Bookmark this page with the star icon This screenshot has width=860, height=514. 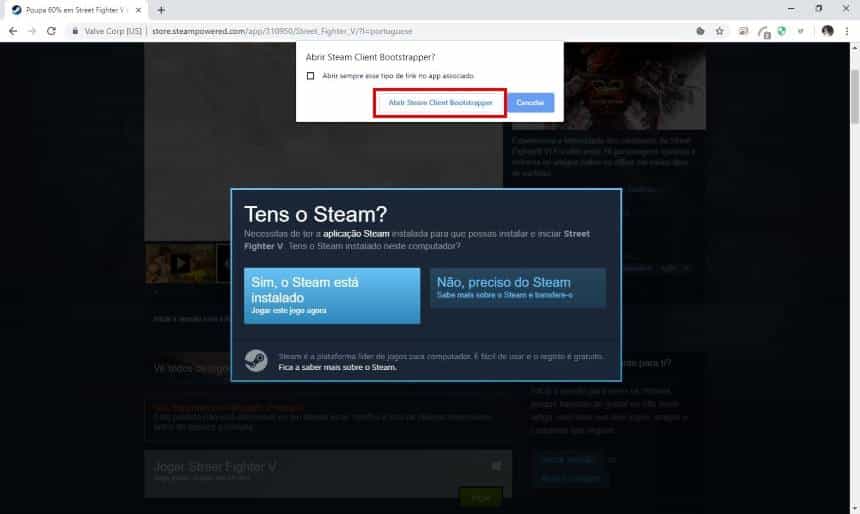(x=720, y=31)
